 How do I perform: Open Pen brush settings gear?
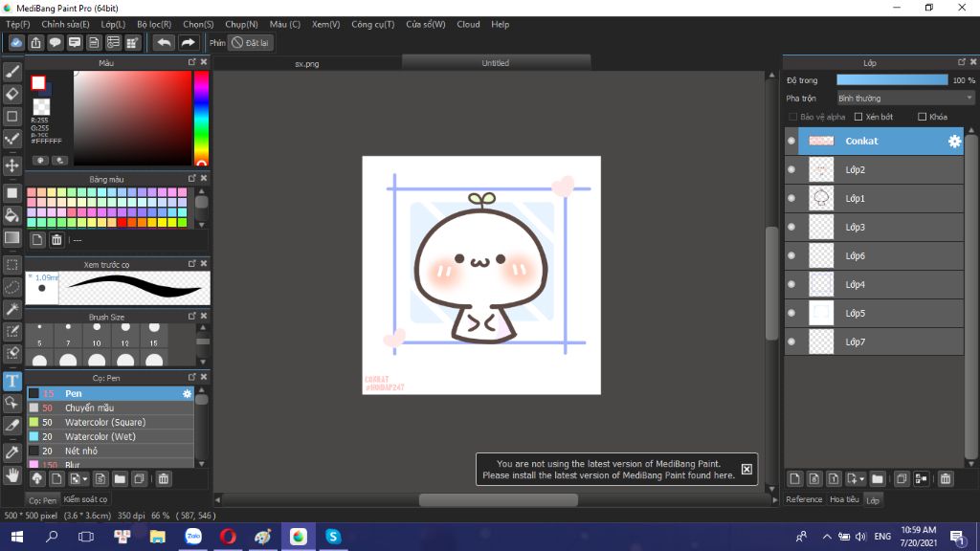pyautogui.click(x=187, y=393)
